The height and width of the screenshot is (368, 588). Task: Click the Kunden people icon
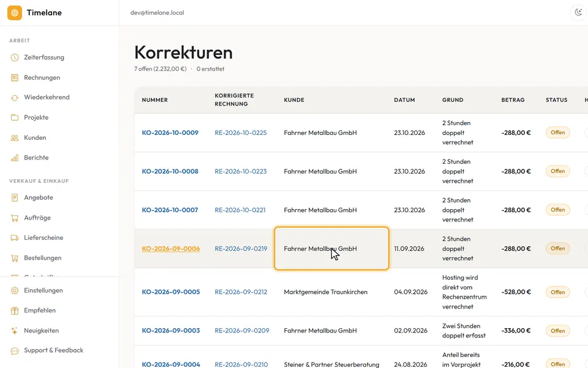click(15, 138)
